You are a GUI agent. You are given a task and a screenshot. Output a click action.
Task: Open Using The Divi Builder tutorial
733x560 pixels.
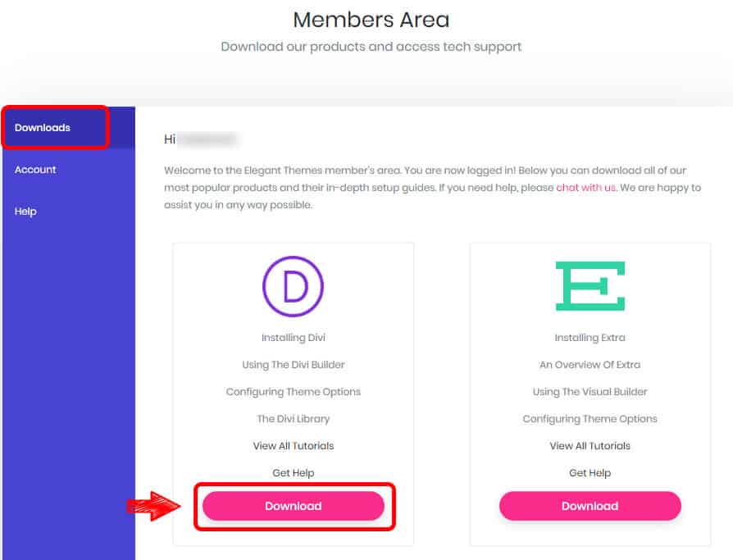tap(293, 365)
